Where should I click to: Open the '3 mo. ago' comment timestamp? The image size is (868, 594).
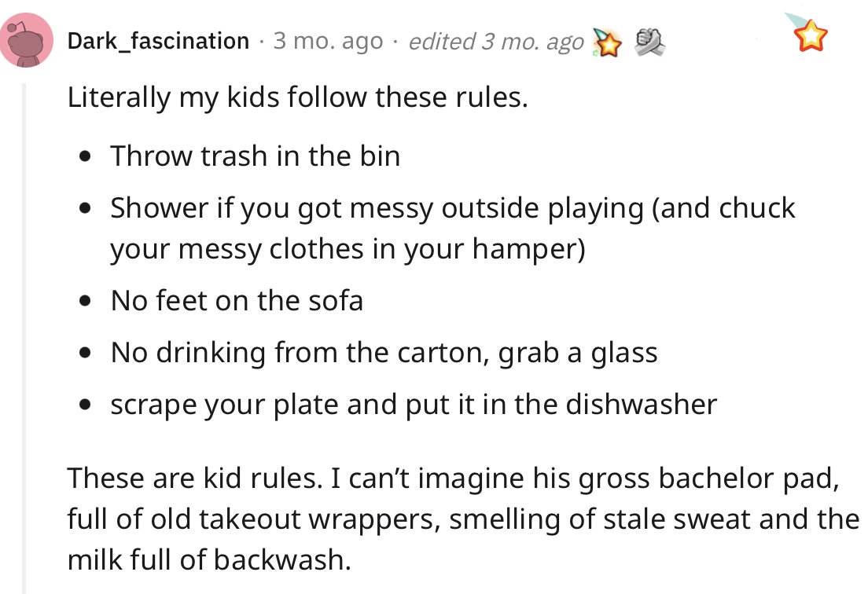[x=329, y=41]
